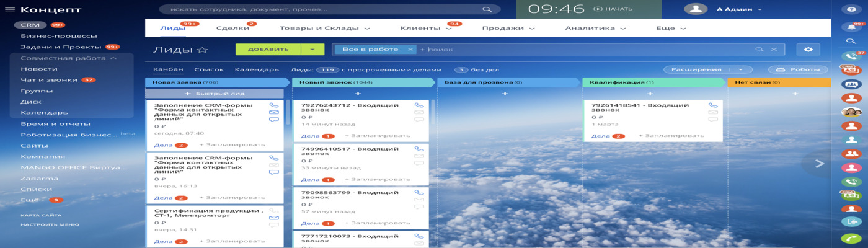Image resolution: width=868 pixels, height=248 pixels.
Task: Open the notifications bell in right panel
Action: tap(851, 27)
